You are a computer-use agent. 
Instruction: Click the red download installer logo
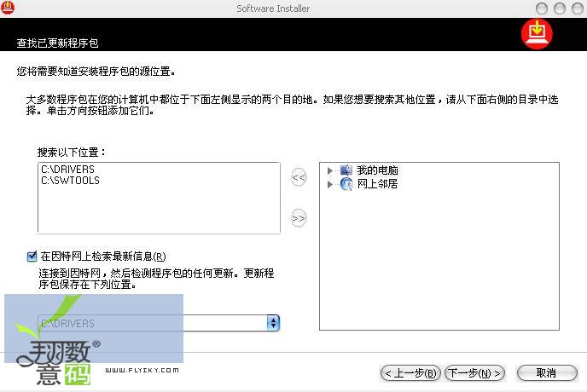[538, 34]
